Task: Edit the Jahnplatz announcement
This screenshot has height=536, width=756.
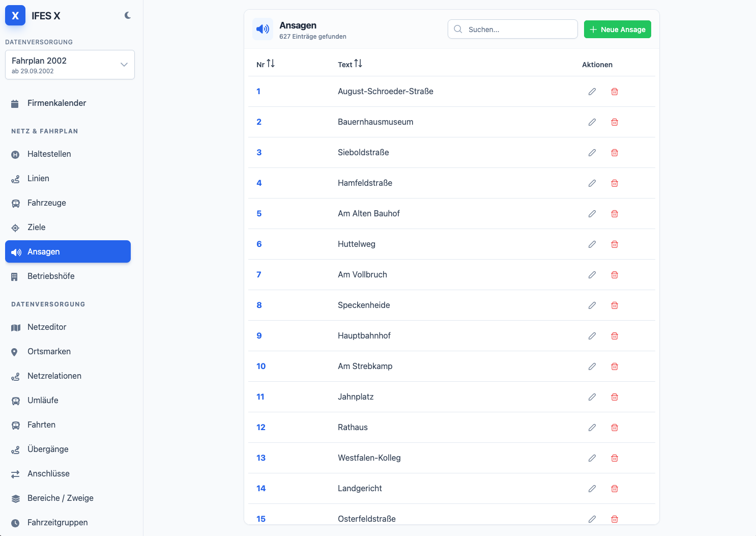Action: [x=592, y=397]
